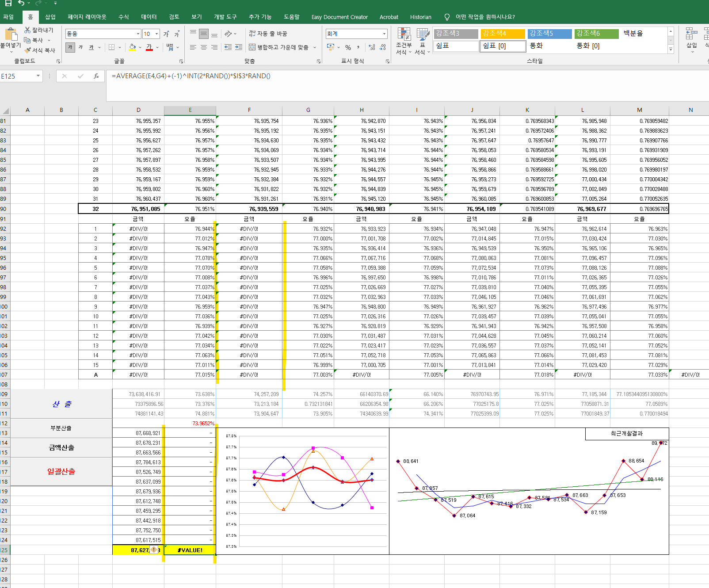Viewport: 709px width, 588px height.
Task: Toggle underline formatting (underlined 가)
Action: point(91,47)
